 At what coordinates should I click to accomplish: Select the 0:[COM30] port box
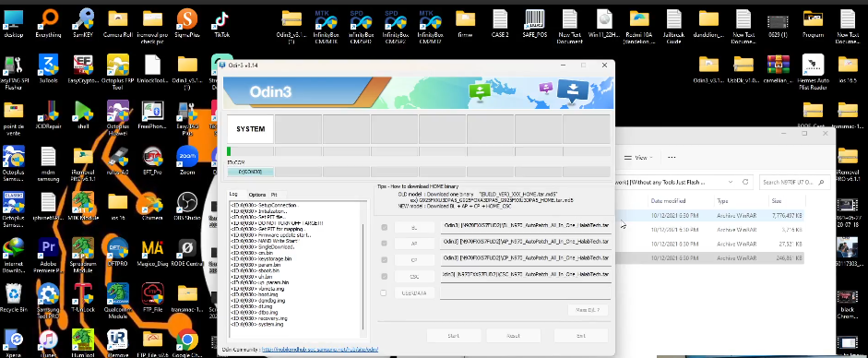(x=250, y=172)
